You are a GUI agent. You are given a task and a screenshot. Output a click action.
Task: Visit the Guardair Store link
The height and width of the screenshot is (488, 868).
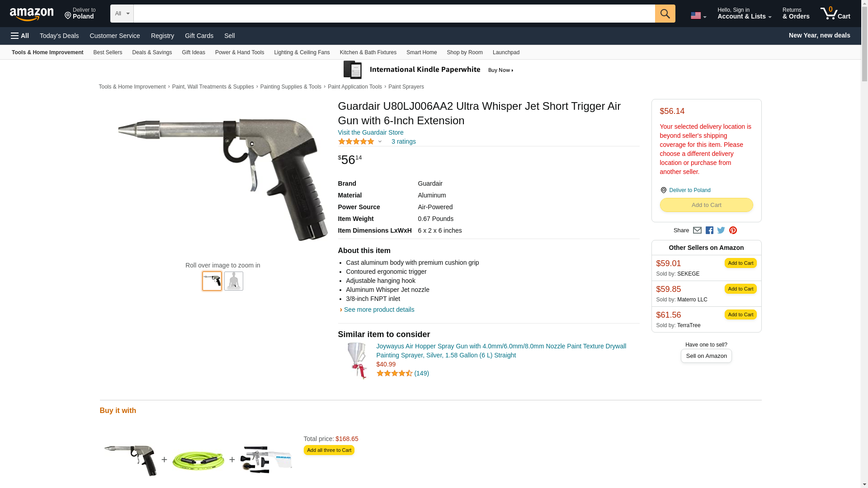point(371,132)
